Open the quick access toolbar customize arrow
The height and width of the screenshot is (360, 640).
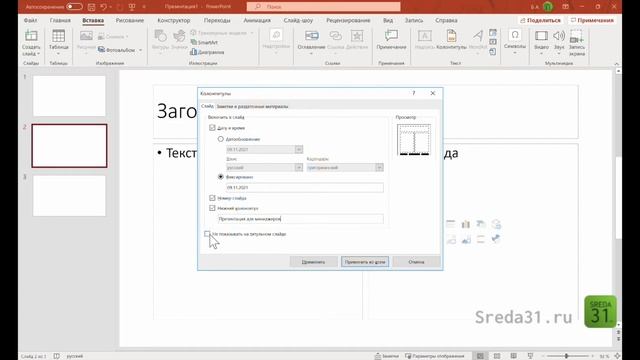pyautogui.click(x=144, y=7)
